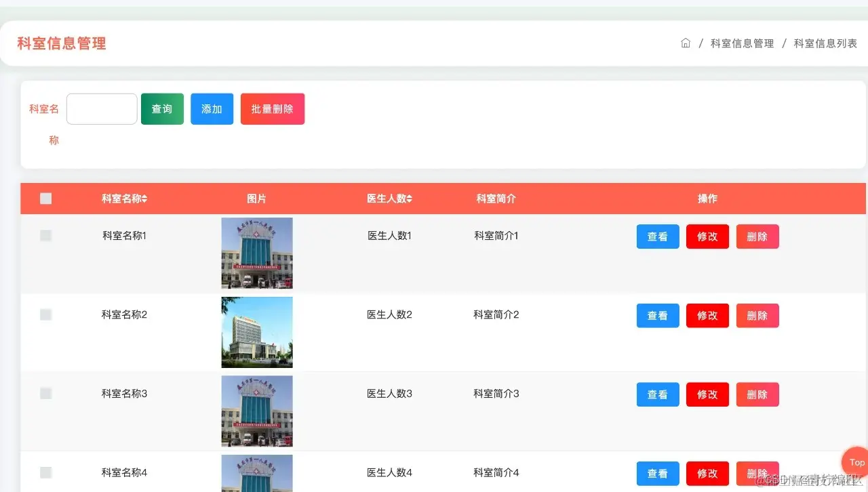868x492 pixels.
Task: View details of 科室名称2 with 查看
Action: pos(658,316)
